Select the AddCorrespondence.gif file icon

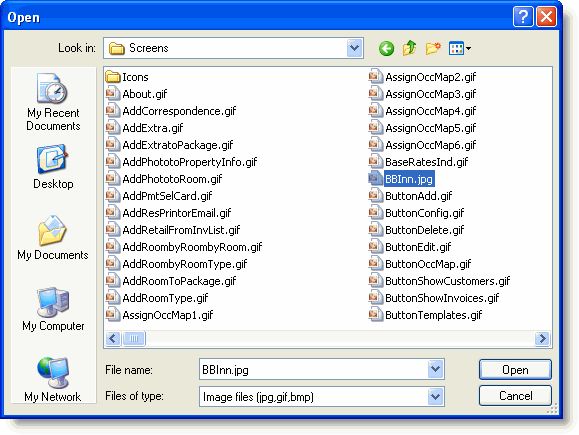tap(112, 111)
